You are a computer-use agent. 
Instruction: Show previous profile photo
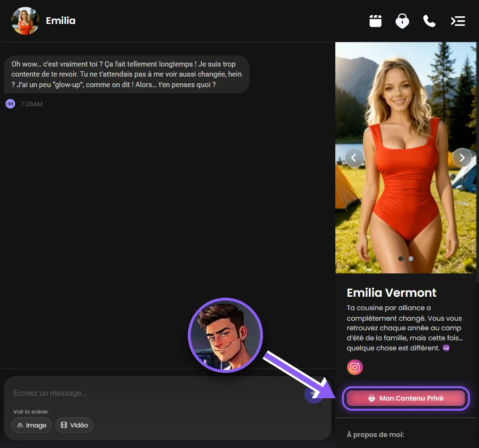(x=354, y=158)
